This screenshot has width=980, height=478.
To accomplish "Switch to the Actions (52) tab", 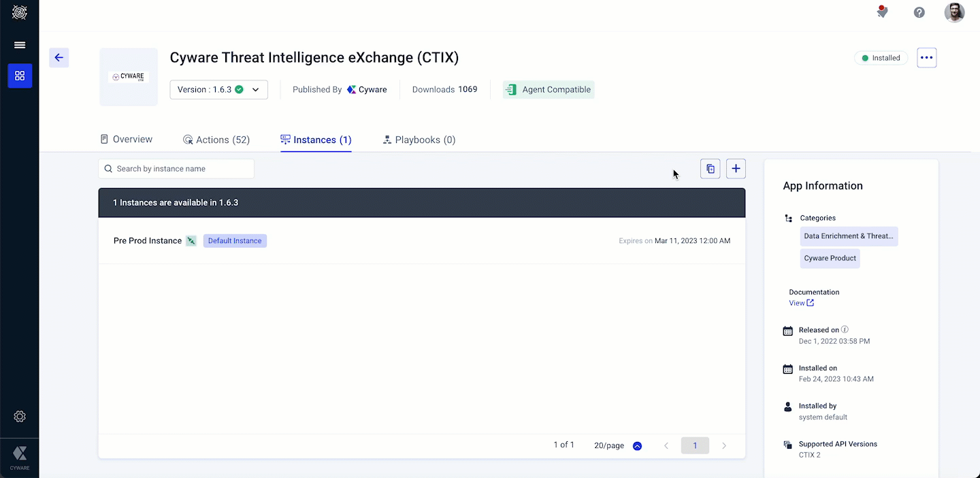I will coord(216,140).
